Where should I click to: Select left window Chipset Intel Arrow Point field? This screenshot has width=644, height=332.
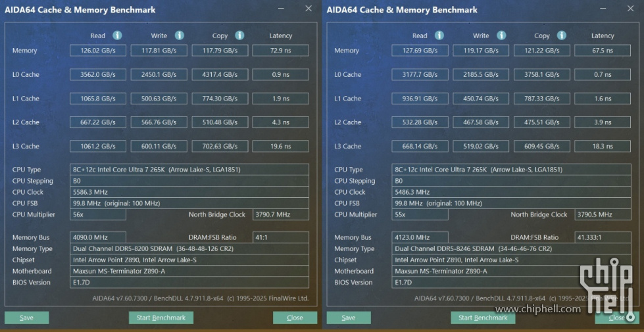point(189,260)
